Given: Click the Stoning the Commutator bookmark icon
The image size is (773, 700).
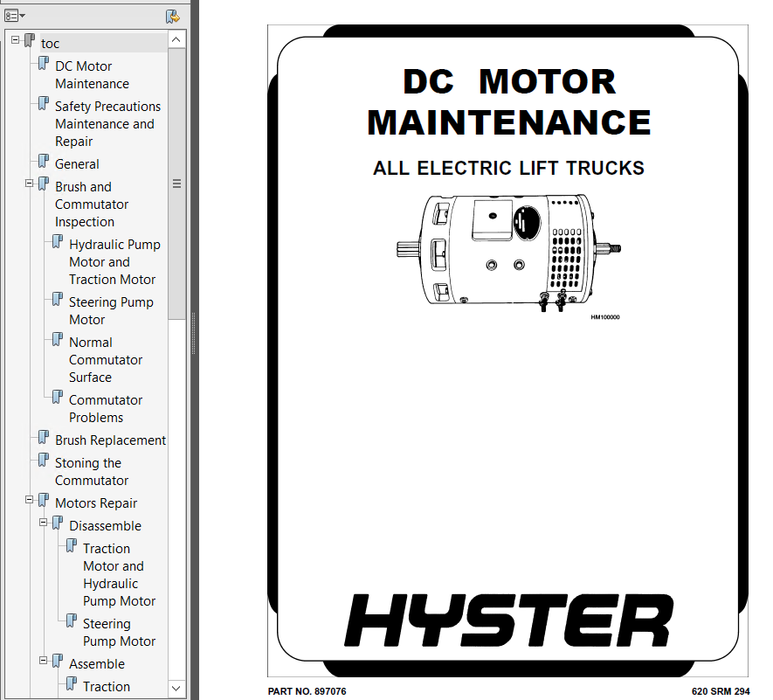Looking at the screenshot, I should [x=44, y=461].
